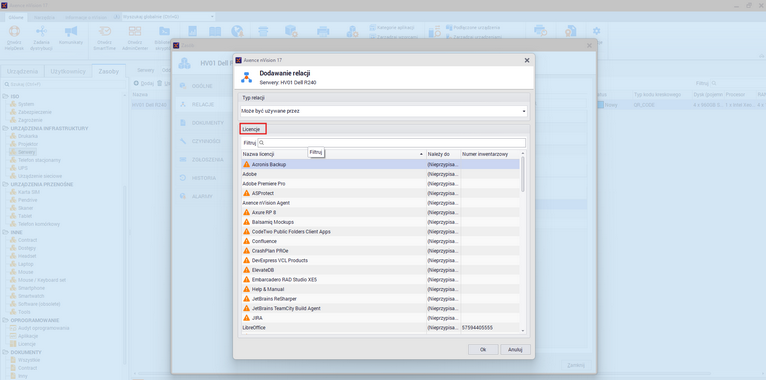766x380 pixels.
Task: Click the Serwery tree icon in sidebar
Action: (14, 152)
